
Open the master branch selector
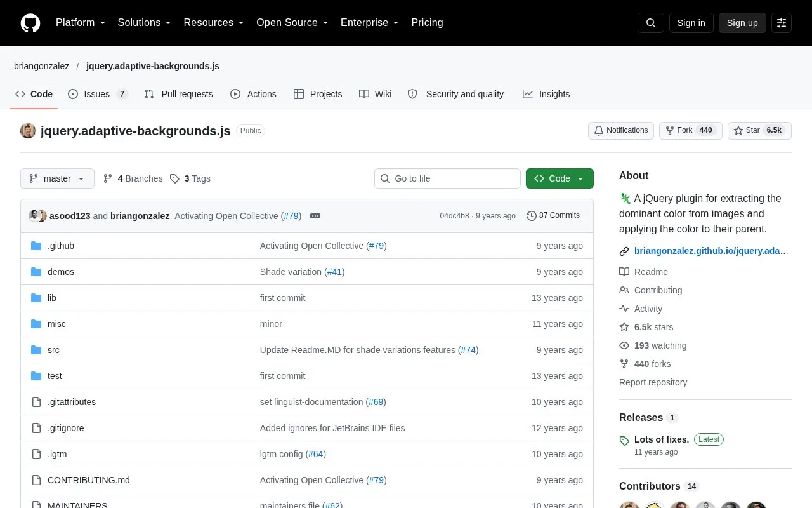[57, 178]
